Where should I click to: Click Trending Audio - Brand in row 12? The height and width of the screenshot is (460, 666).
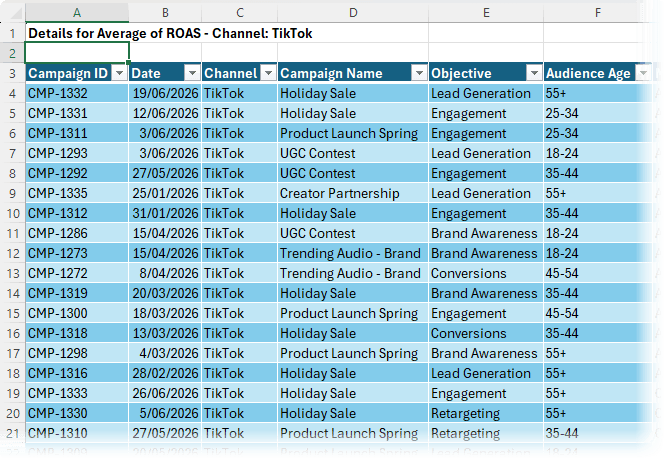353,253
